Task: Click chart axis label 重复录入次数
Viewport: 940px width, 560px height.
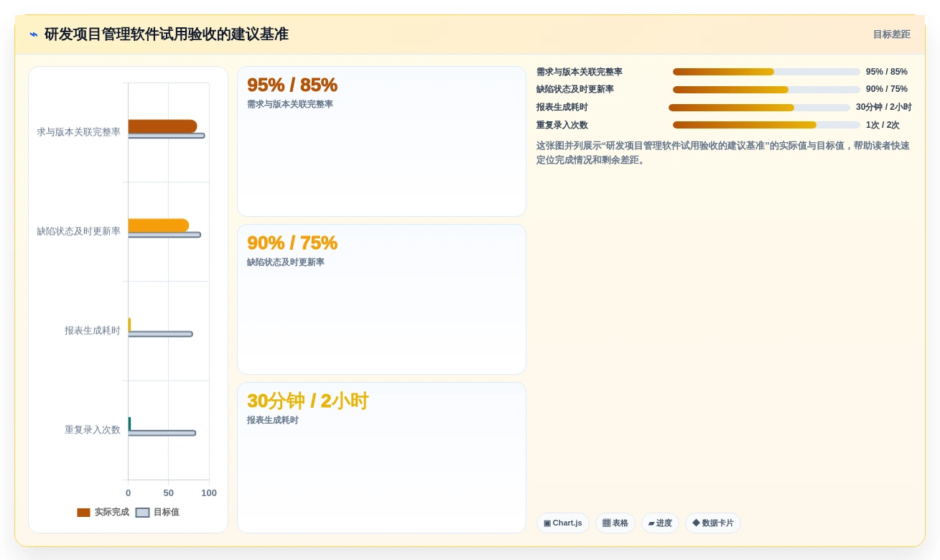Action: [93, 430]
